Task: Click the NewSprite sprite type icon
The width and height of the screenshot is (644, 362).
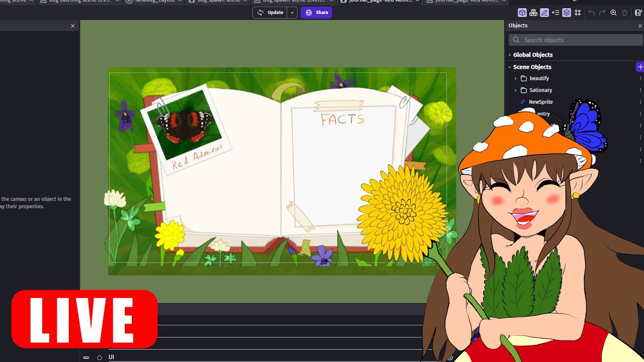Action: 523,102
